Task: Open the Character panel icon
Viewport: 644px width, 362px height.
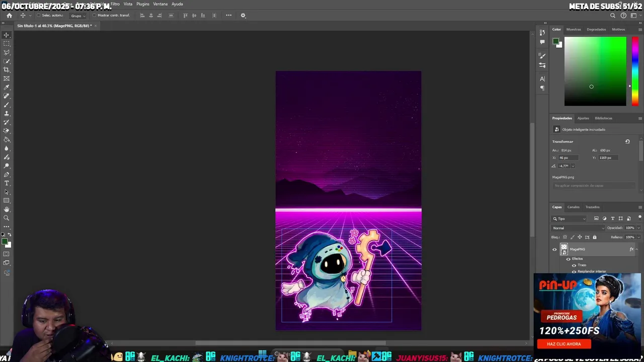Action: (x=542, y=78)
